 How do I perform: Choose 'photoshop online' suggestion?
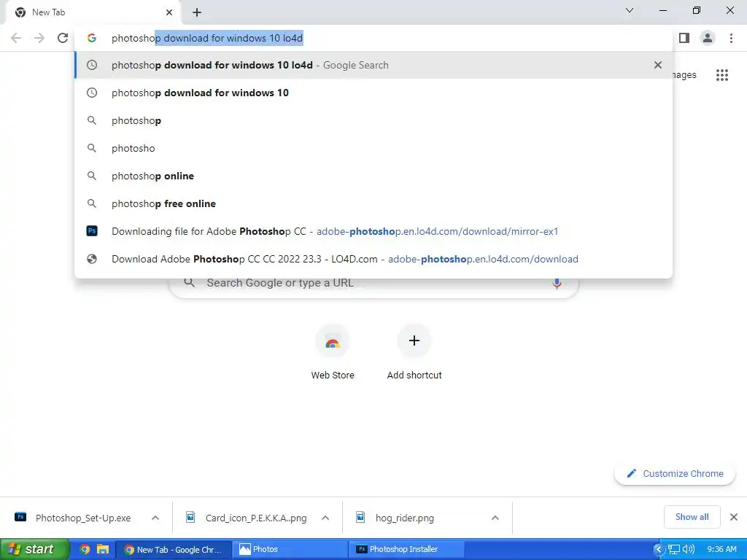[x=373, y=176]
